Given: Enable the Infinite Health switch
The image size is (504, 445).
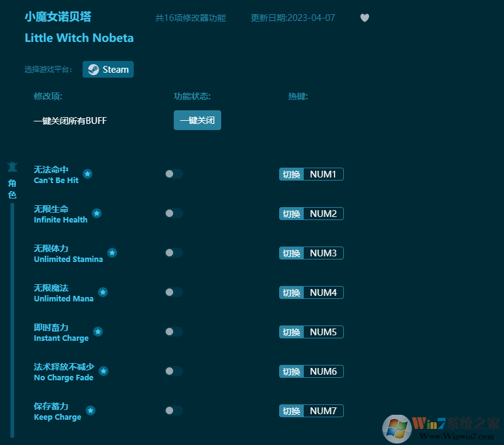Looking at the screenshot, I should 174,213.
